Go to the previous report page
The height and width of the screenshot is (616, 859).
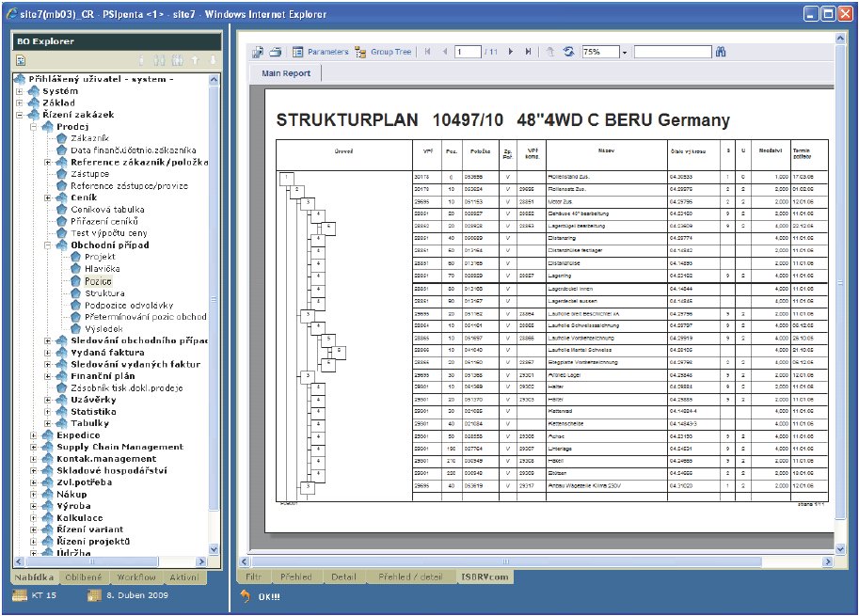[444, 52]
